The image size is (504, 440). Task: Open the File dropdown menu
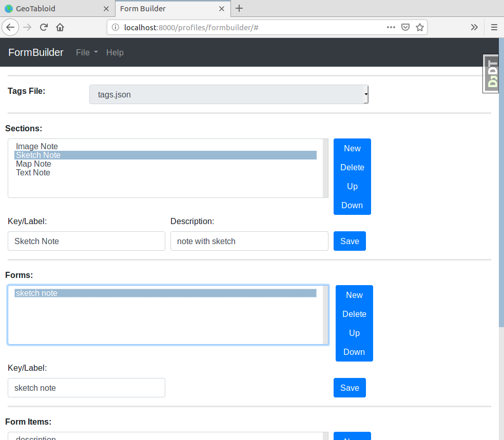(x=87, y=52)
